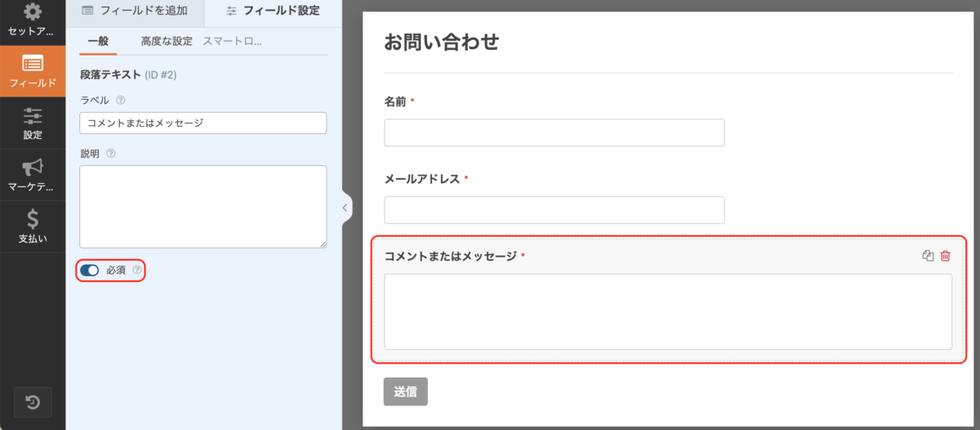
Task: Click the help icon next to ラベル
Action: pos(120,100)
